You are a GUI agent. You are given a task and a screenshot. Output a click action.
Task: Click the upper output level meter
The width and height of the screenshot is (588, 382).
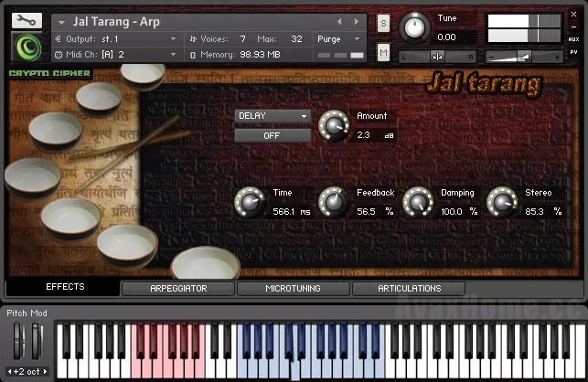point(524,21)
